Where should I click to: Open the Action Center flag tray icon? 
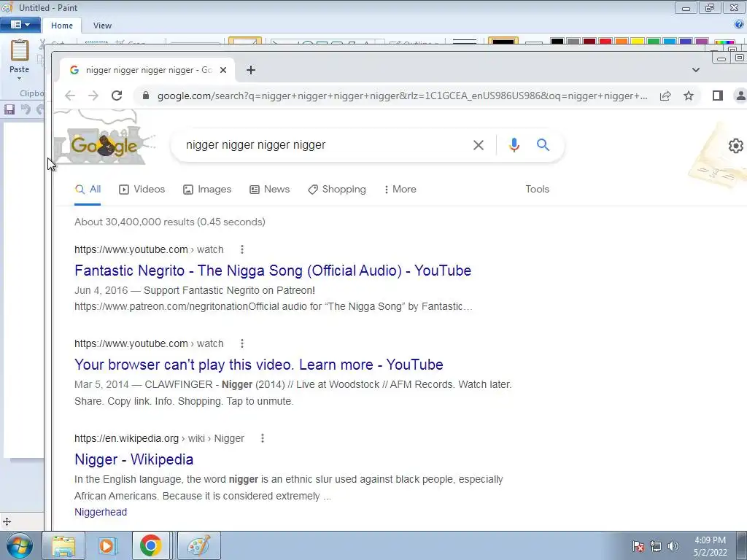coord(638,546)
